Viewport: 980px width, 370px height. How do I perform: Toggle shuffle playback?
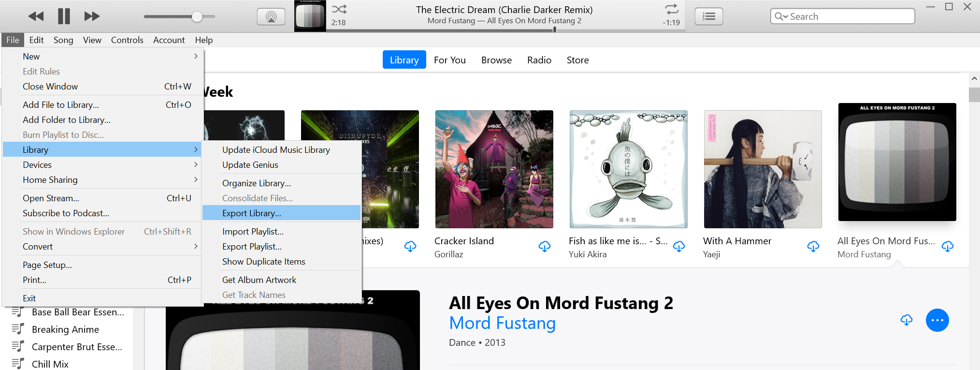pyautogui.click(x=339, y=9)
